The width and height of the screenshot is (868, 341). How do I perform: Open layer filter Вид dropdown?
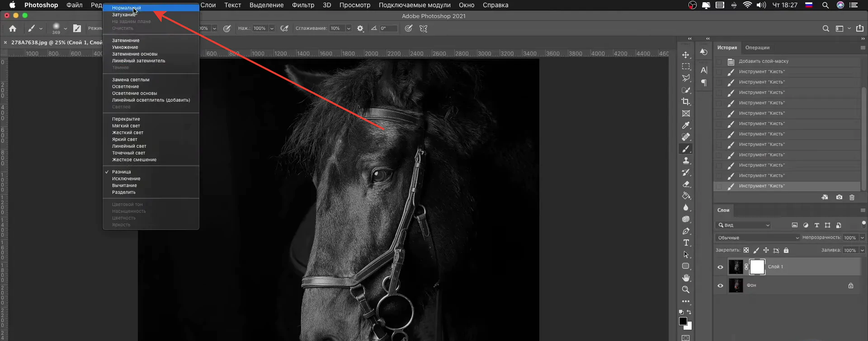743,225
